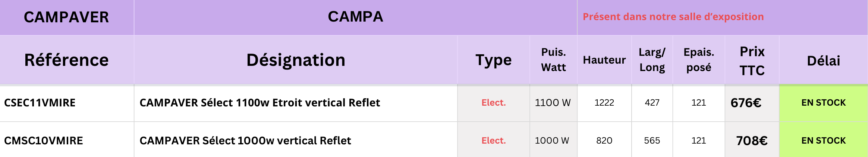Select the Délai column header
This screenshot has height=157, width=868.
823,61
